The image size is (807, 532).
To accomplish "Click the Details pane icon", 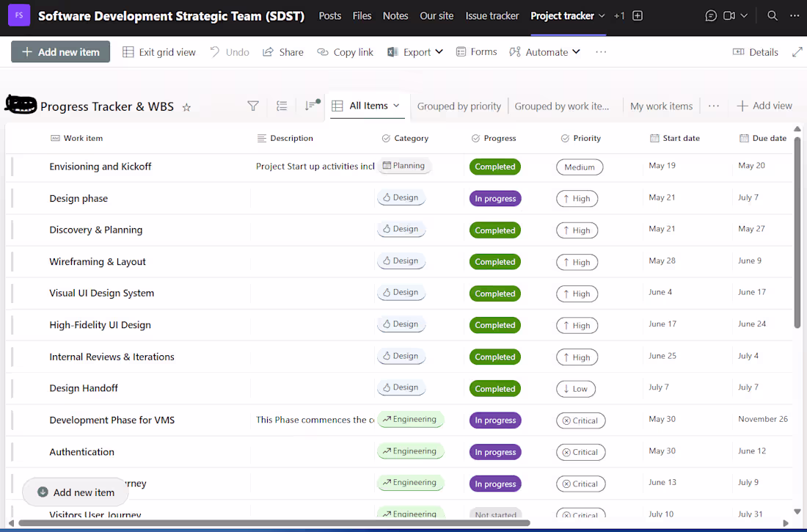I will [x=756, y=51].
